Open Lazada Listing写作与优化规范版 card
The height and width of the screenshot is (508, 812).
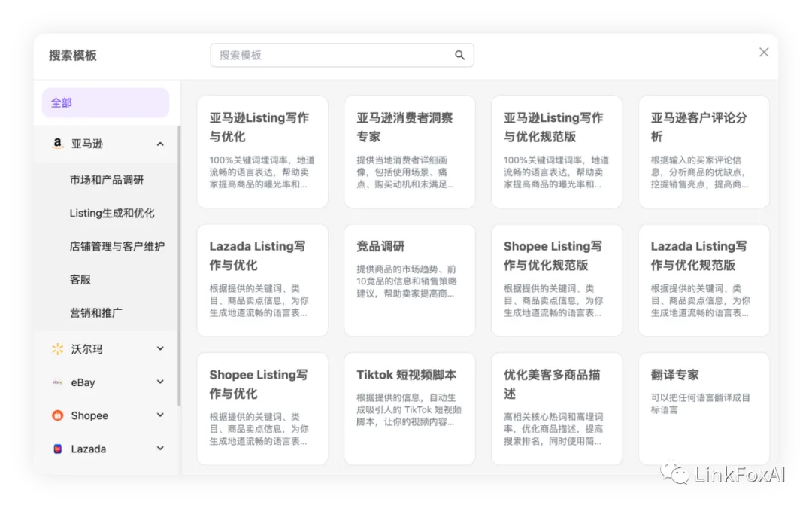pos(704,281)
